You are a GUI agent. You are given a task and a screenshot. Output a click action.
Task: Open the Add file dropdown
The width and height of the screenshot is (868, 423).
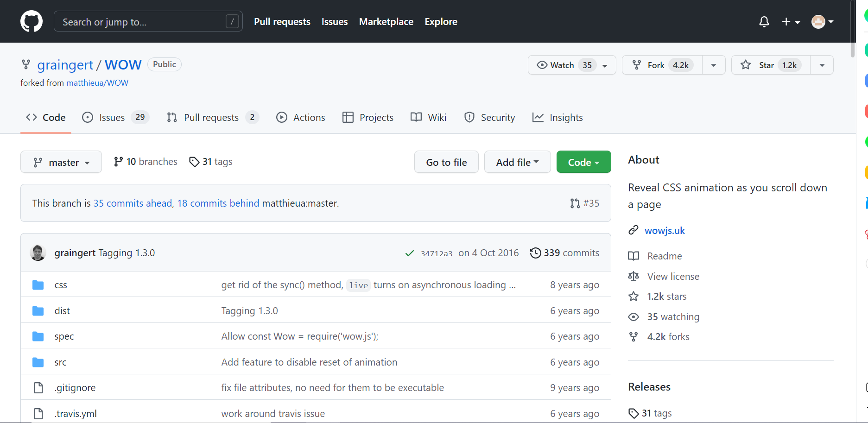tap(517, 162)
